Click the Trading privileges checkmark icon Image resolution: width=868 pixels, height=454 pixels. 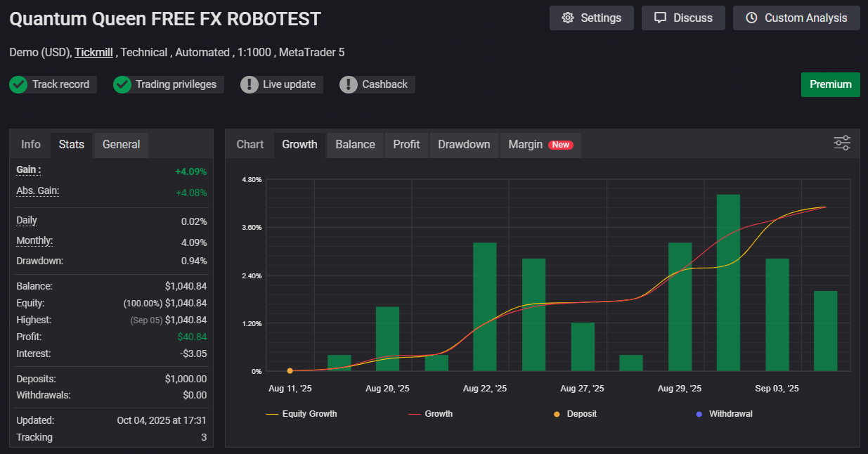coord(122,84)
